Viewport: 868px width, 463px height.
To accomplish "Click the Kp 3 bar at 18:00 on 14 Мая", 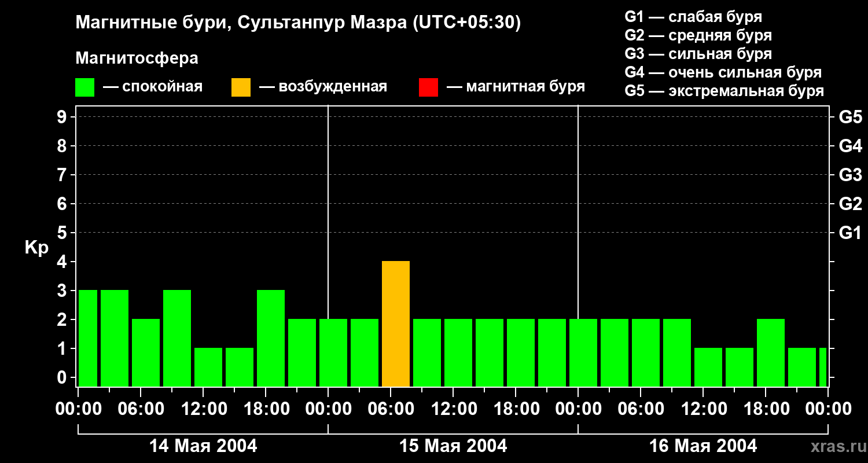I will click(x=271, y=339).
